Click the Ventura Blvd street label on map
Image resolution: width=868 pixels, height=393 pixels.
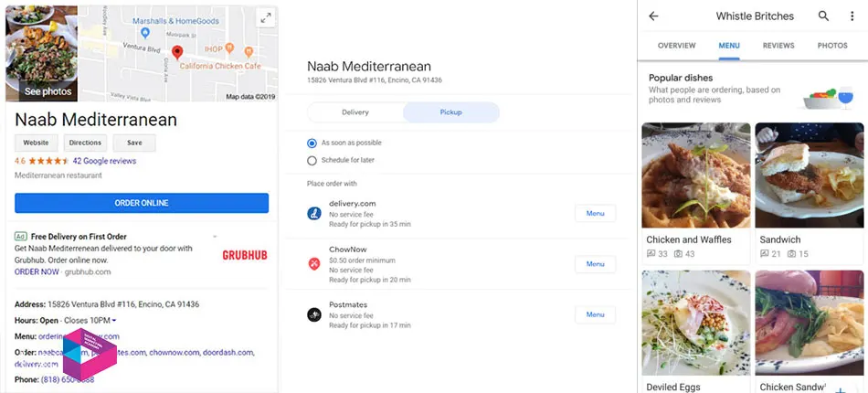(141, 48)
